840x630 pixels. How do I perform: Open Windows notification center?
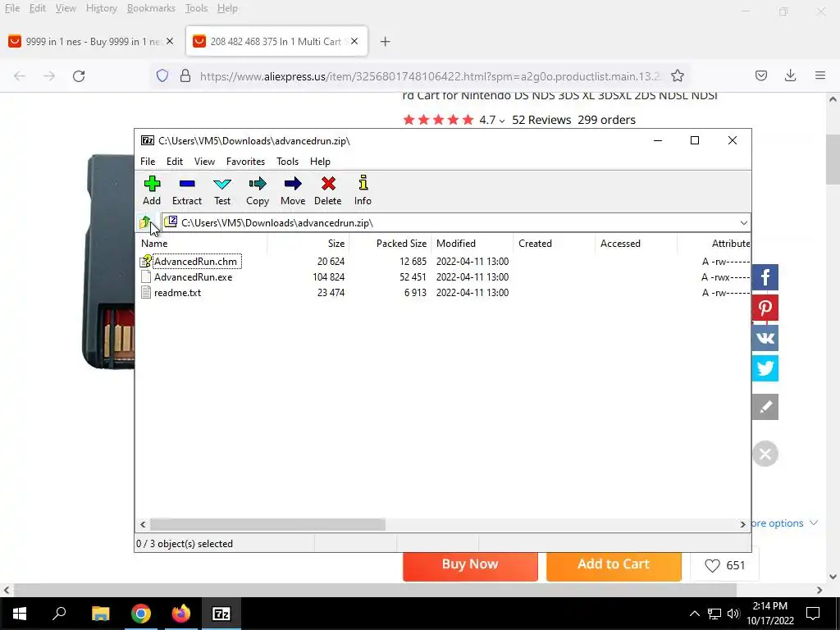pos(813,614)
